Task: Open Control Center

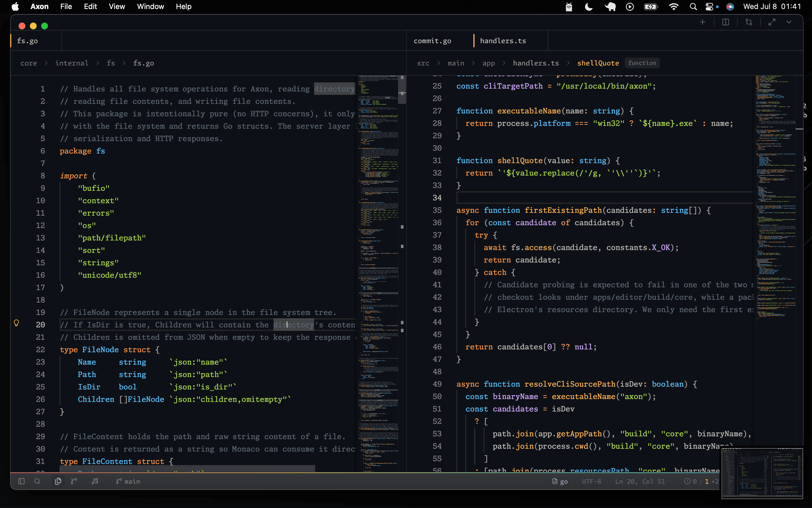Action: pyautogui.click(x=709, y=7)
